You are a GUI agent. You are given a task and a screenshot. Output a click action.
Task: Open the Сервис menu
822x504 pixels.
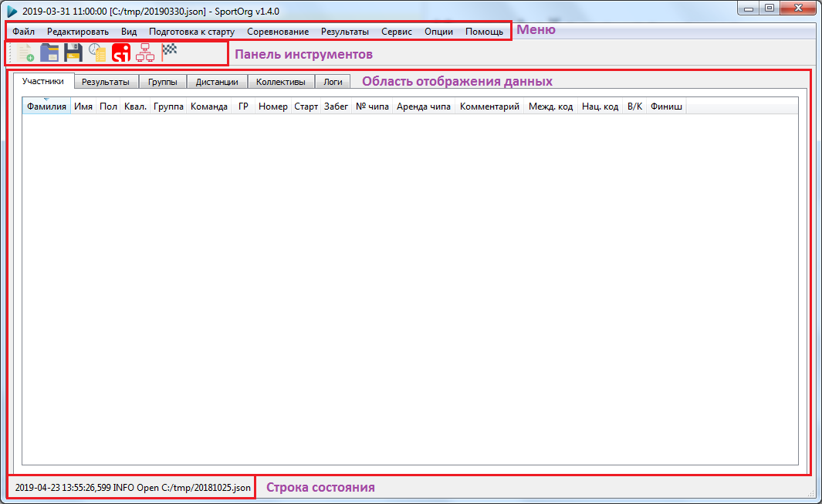397,32
